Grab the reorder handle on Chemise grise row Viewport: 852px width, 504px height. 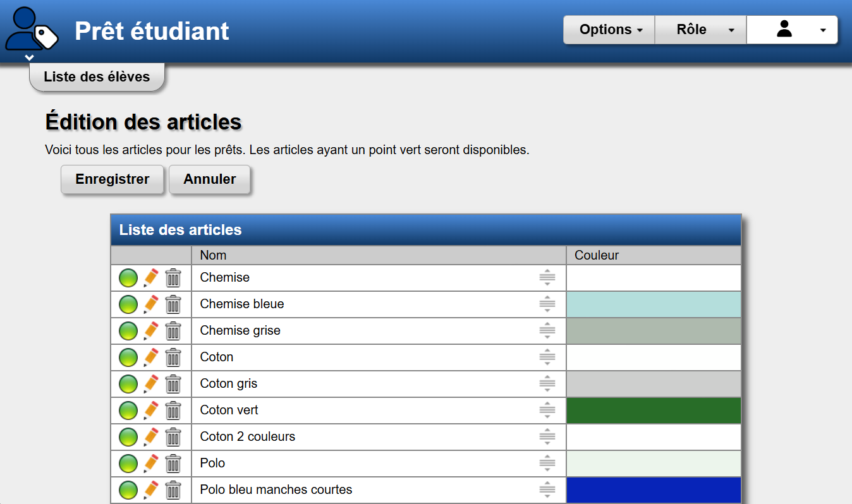click(x=547, y=331)
